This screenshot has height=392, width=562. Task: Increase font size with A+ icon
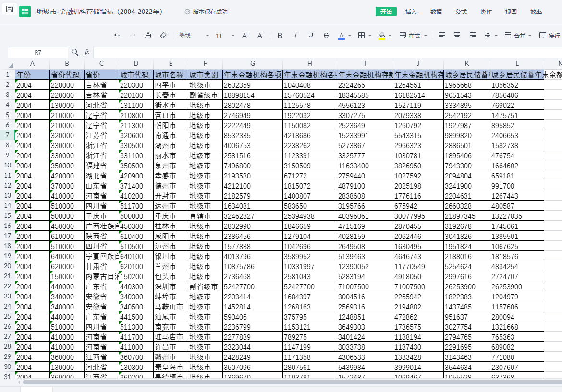tap(245, 36)
